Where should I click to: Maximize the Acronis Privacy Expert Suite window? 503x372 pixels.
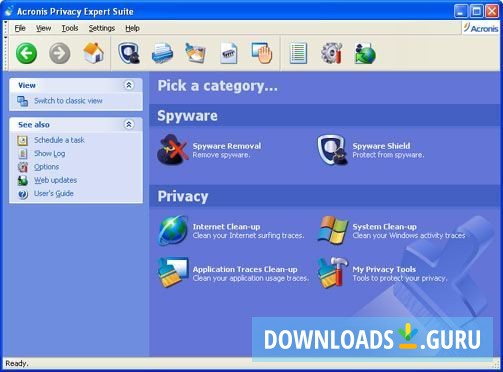tap(476, 11)
